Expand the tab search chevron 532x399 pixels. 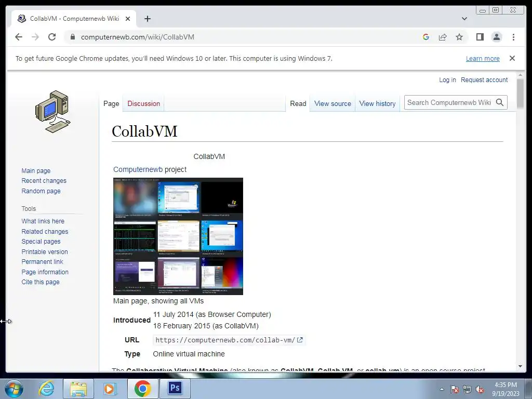[464, 19]
